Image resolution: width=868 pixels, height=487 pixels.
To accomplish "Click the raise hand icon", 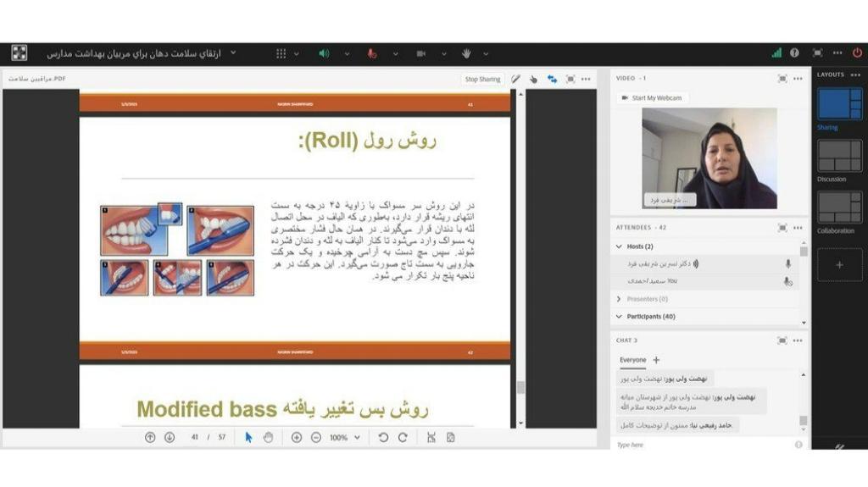I will (465, 53).
